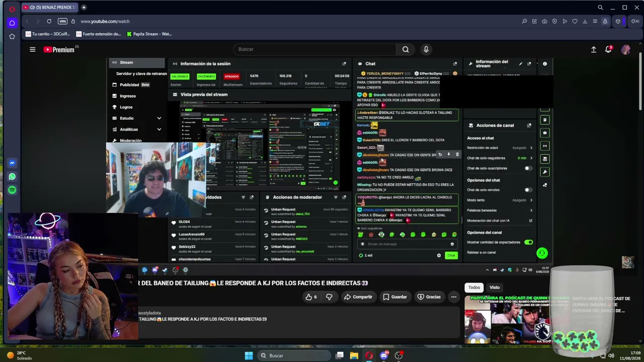The width and height of the screenshot is (644, 362).
Task: Select the Visto filter chip
Action: [495, 288]
